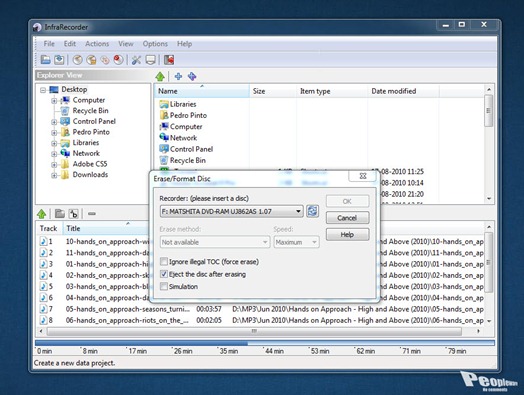Expand the Downloads tree node
The width and height of the screenshot is (524, 395).
point(54,175)
